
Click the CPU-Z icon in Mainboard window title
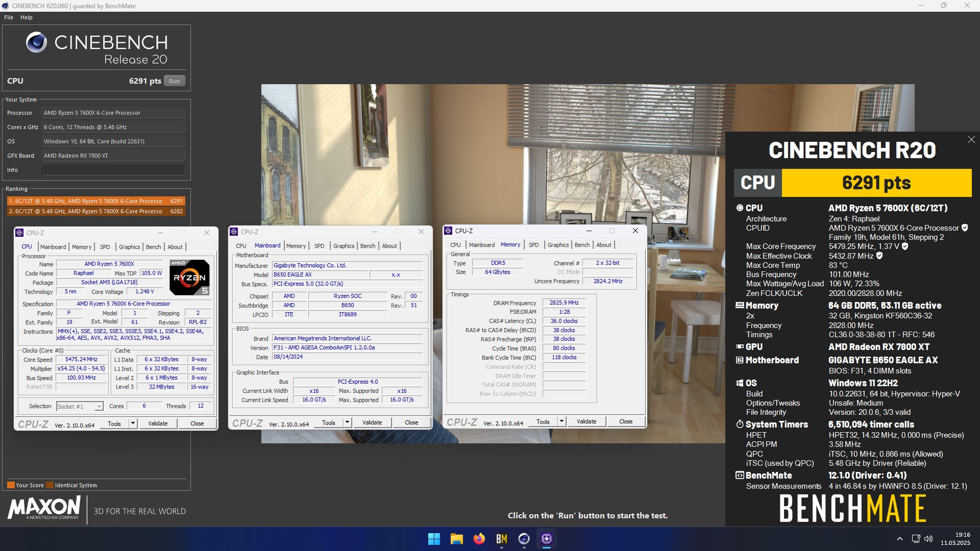(234, 232)
